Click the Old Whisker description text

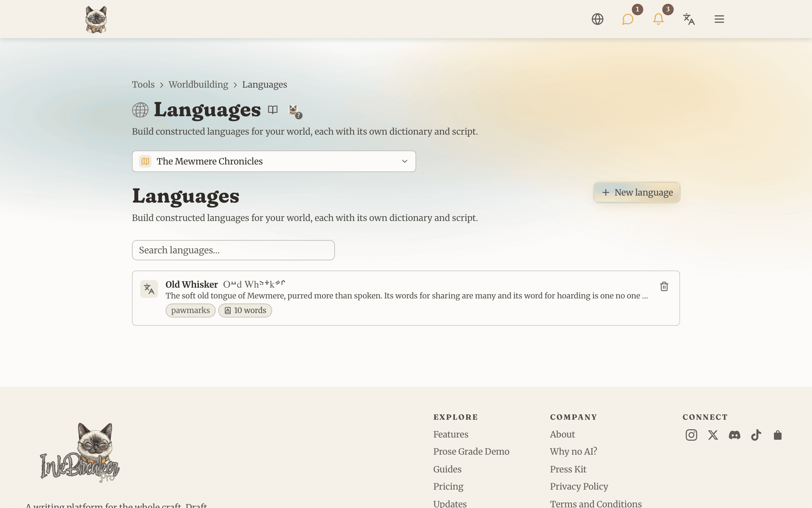[x=407, y=296]
